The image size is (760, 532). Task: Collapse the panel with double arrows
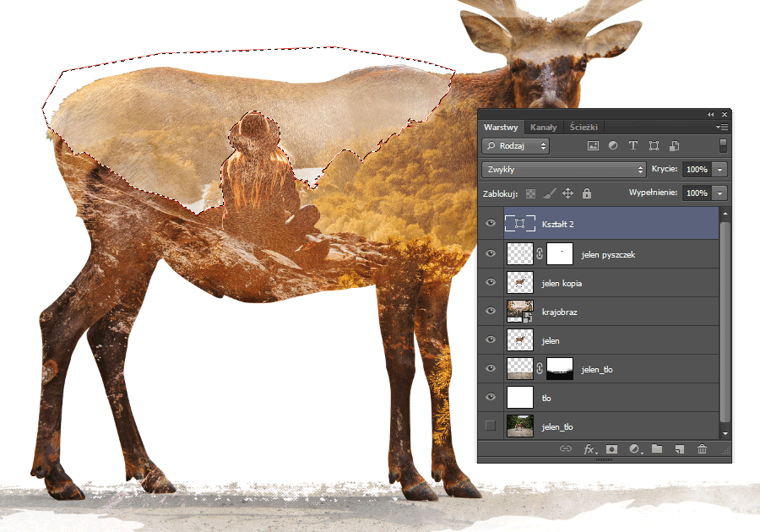click(710, 114)
